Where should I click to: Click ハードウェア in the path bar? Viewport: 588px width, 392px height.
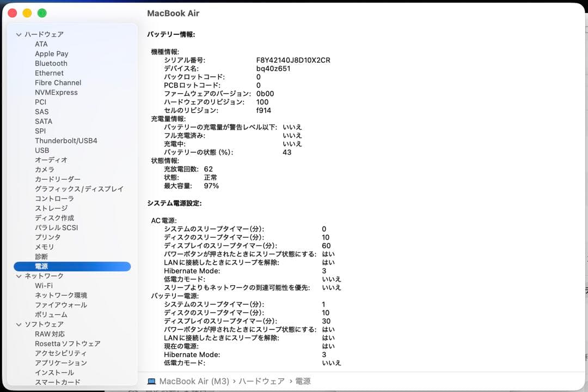(261, 382)
